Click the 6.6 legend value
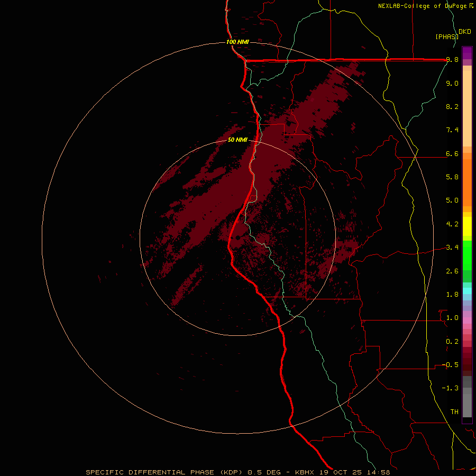 452,153
